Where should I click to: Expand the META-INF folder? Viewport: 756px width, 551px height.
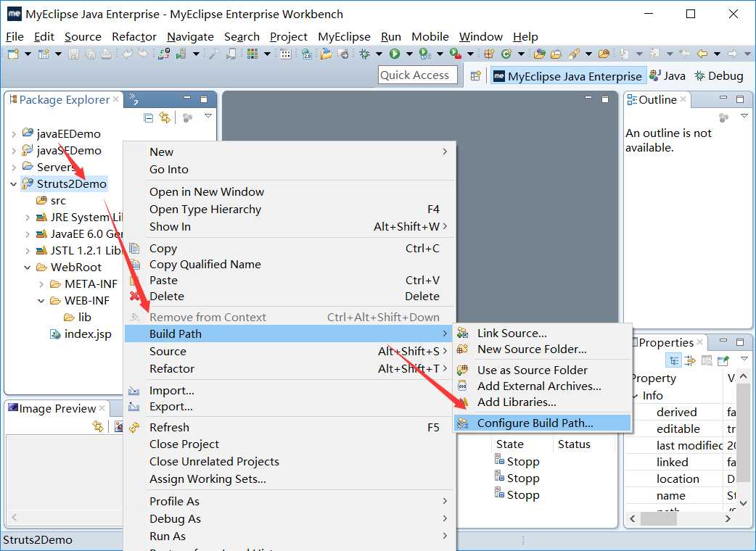pos(41,284)
